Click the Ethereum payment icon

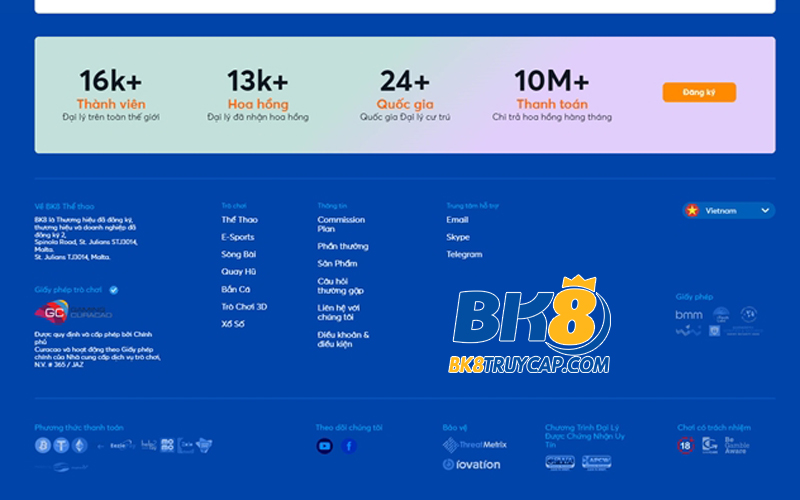point(79,445)
